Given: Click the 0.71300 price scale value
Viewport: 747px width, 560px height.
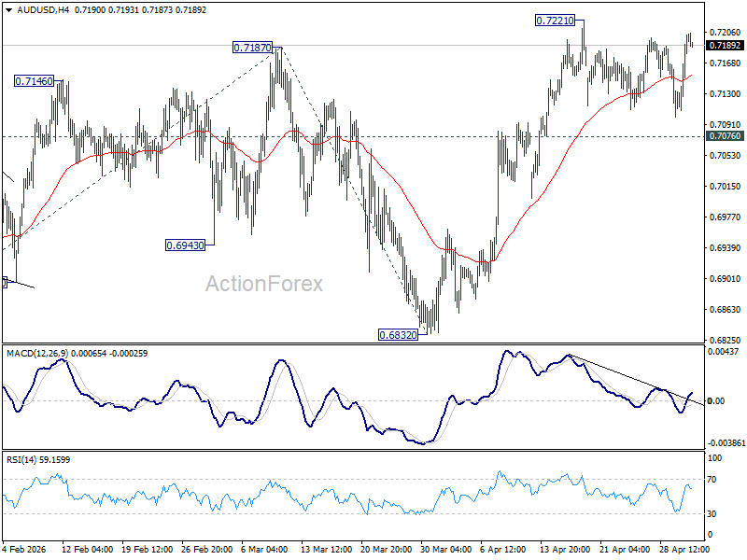Looking at the screenshot, I should (x=726, y=94).
